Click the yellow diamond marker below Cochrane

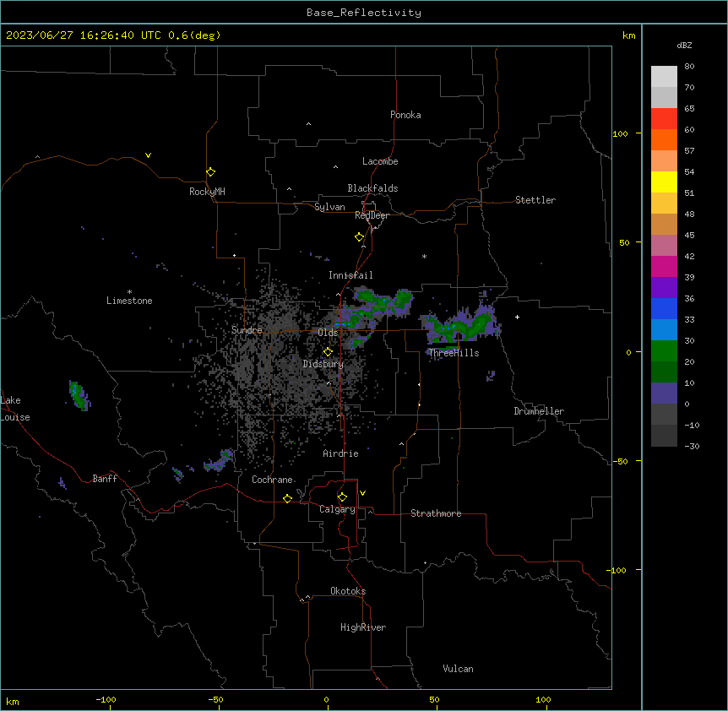click(287, 498)
